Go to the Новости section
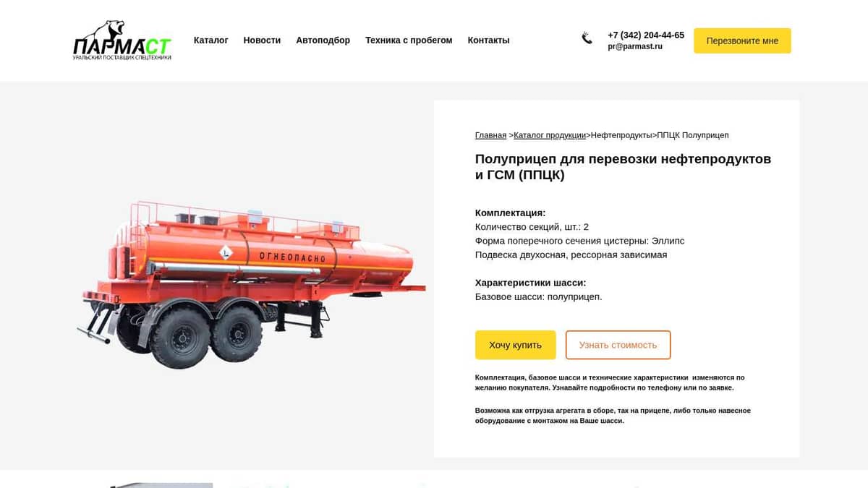The height and width of the screenshot is (488, 868). pyautogui.click(x=262, y=40)
